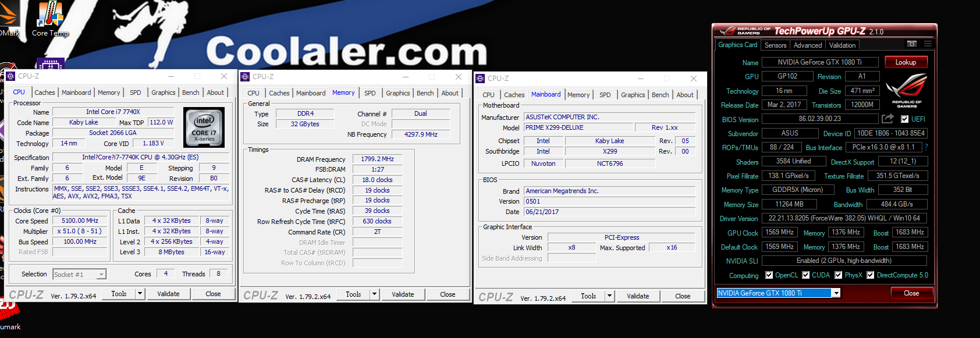
Task: Click the Level 3 cache value 8 MBytes
Action: point(172,252)
